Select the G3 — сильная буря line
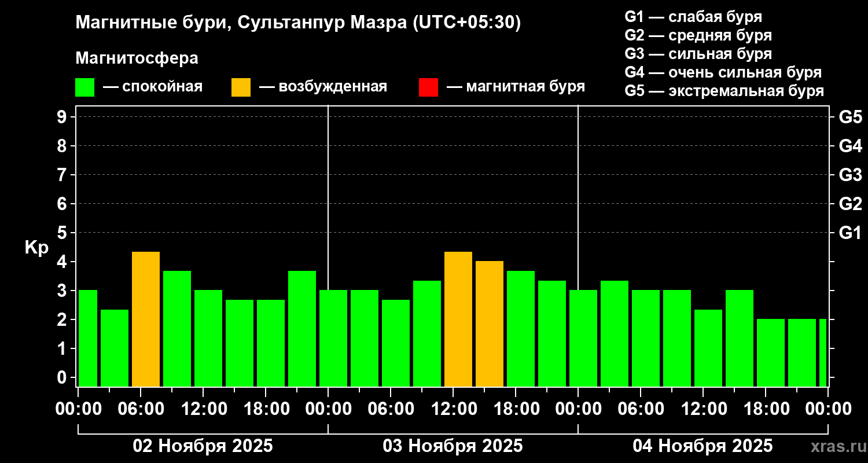The width and height of the screenshot is (868, 463). point(698,54)
